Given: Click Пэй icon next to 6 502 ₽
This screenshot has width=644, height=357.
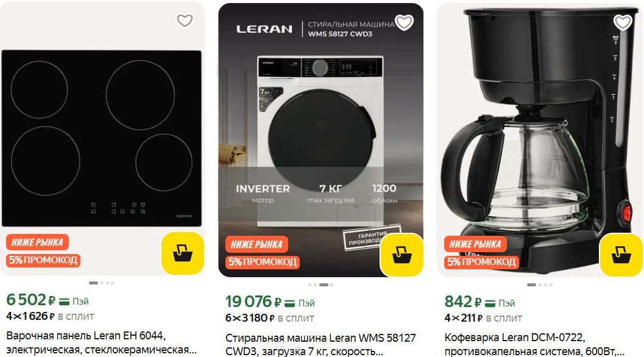Looking at the screenshot, I should (x=64, y=302).
